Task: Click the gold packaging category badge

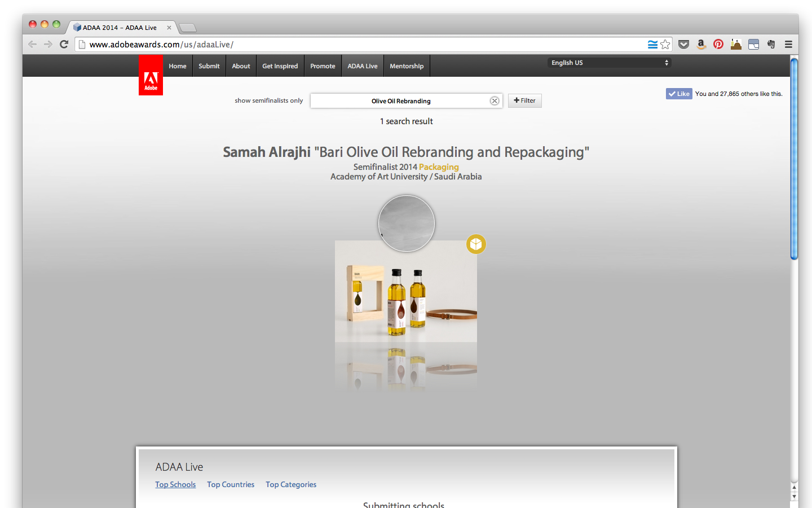Action: click(x=476, y=244)
